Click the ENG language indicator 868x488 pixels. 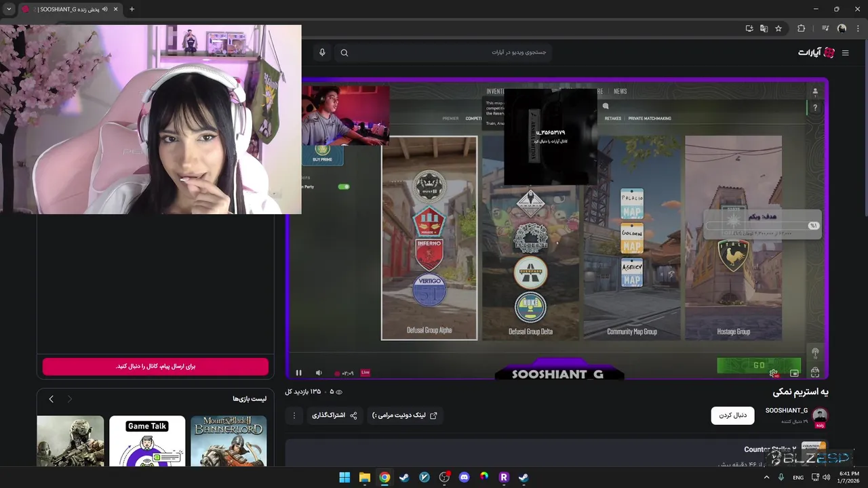tap(798, 477)
